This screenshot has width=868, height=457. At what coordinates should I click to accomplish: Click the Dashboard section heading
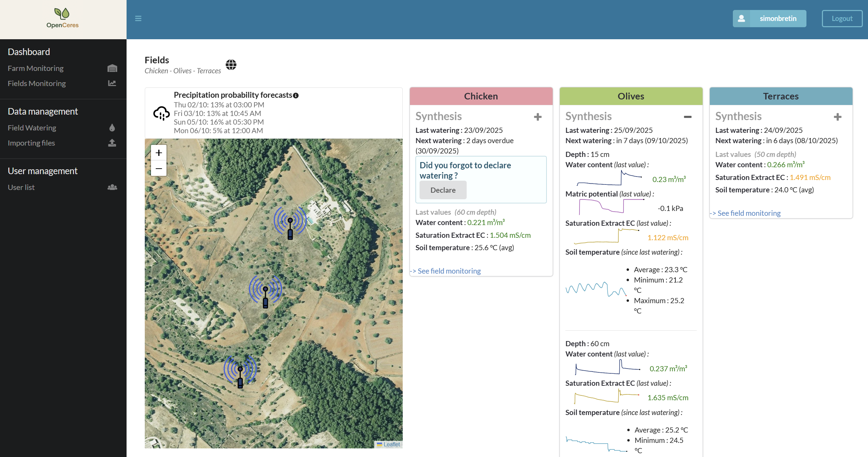pyautogui.click(x=29, y=52)
